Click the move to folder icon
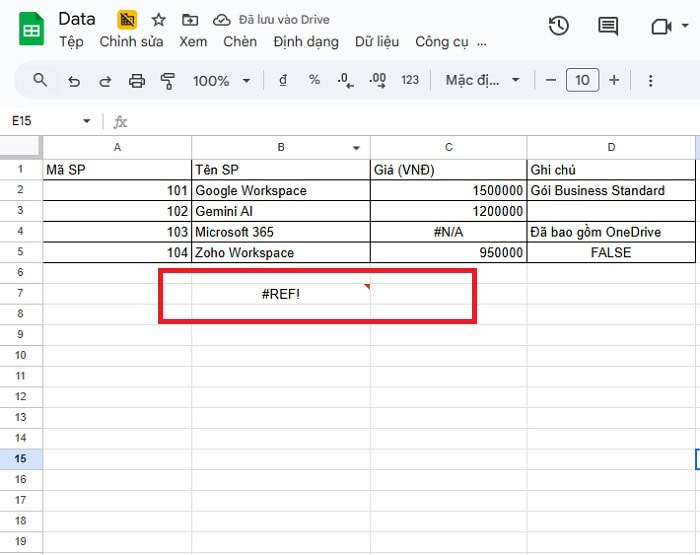Screen dimensions: 700x555 pyautogui.click(x=190, y=20)
